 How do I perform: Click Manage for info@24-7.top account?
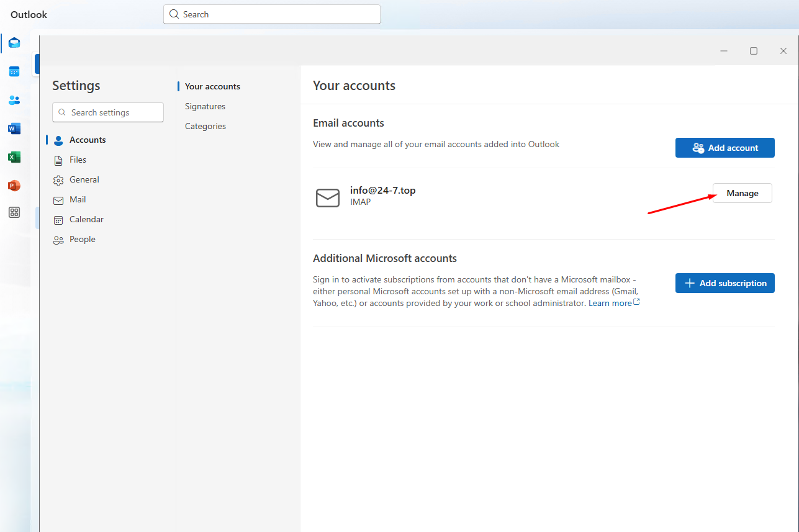pyautogui.click(x=742, y=193)
